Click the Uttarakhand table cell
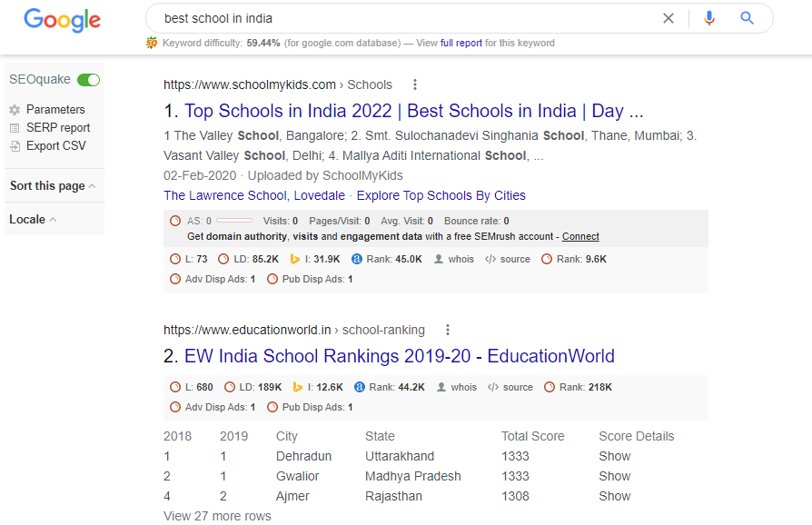 pos(400,456)
